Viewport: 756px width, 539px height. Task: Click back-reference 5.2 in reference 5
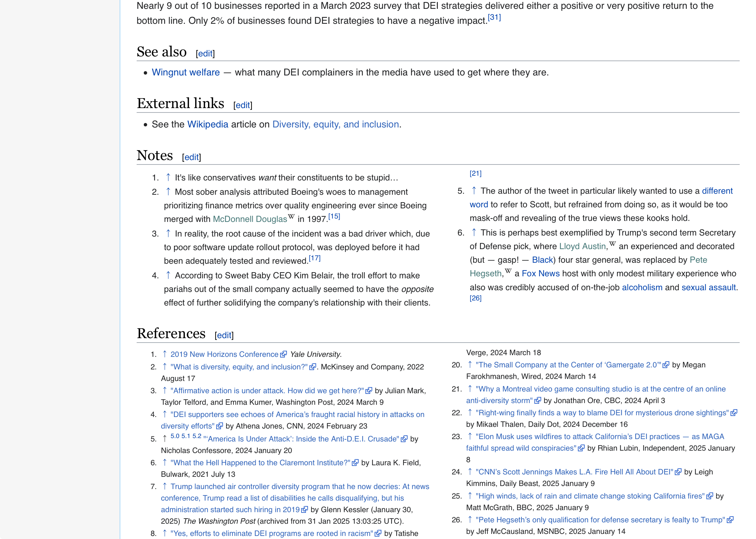pos(197,436)
